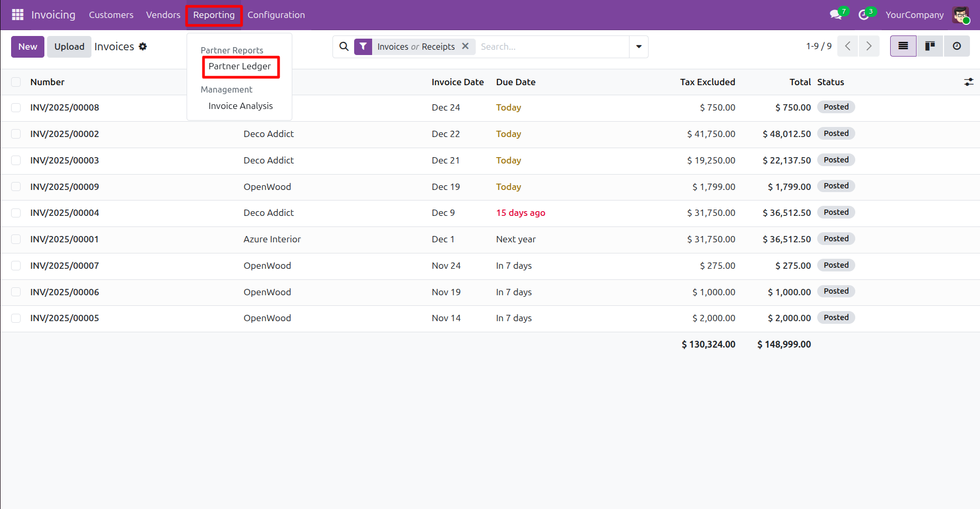Switch to list view

click(x=903, y=47)
